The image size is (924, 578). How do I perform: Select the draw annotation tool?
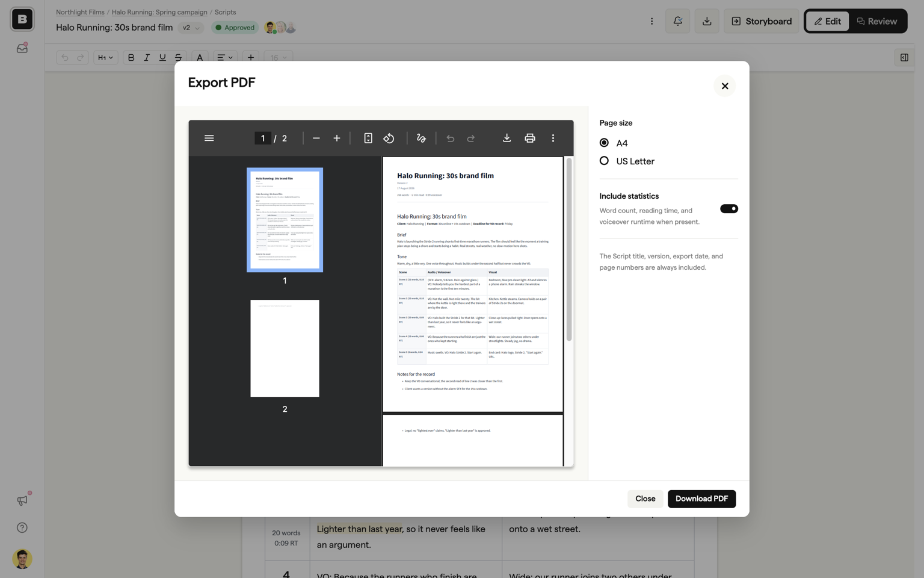pyautogui.click(x=421, y=138)
